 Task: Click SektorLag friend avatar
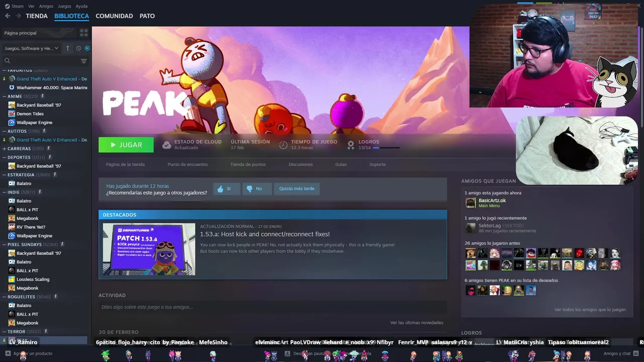pyautogui.click(x=470, y=228)
